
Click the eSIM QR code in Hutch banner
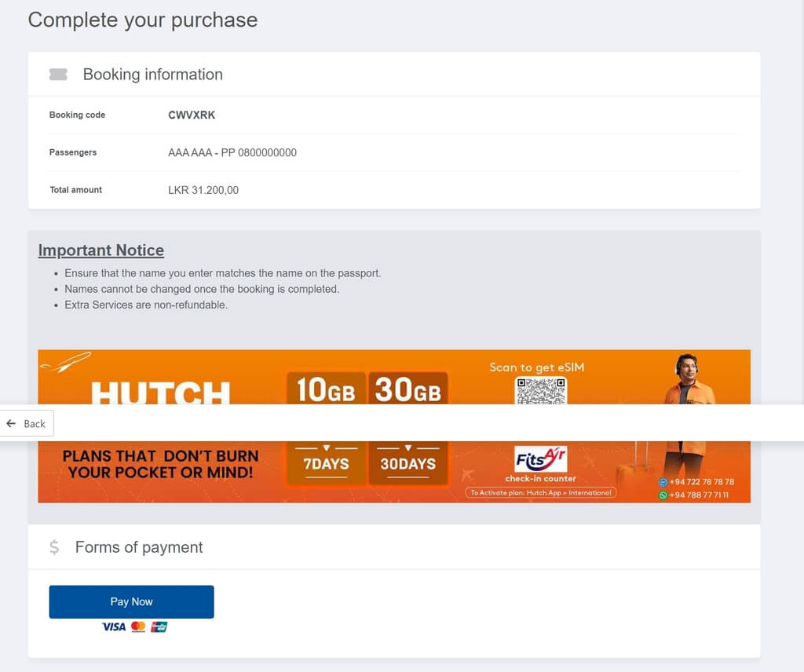click(x=540, y=391)
